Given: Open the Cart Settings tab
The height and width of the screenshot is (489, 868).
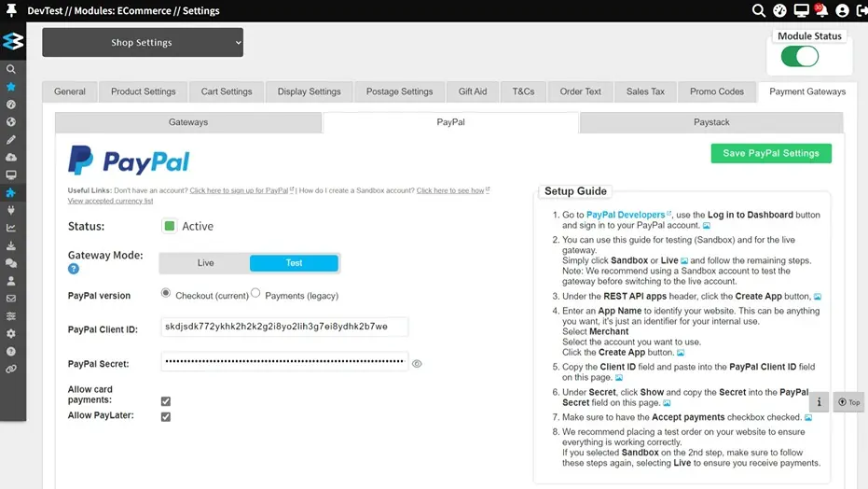Looking at the screenshot, I should 227,92.
